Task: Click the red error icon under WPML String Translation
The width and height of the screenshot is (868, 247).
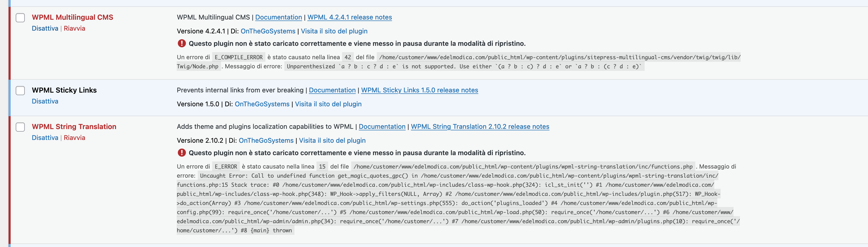Action: click(x=182, y=153)
